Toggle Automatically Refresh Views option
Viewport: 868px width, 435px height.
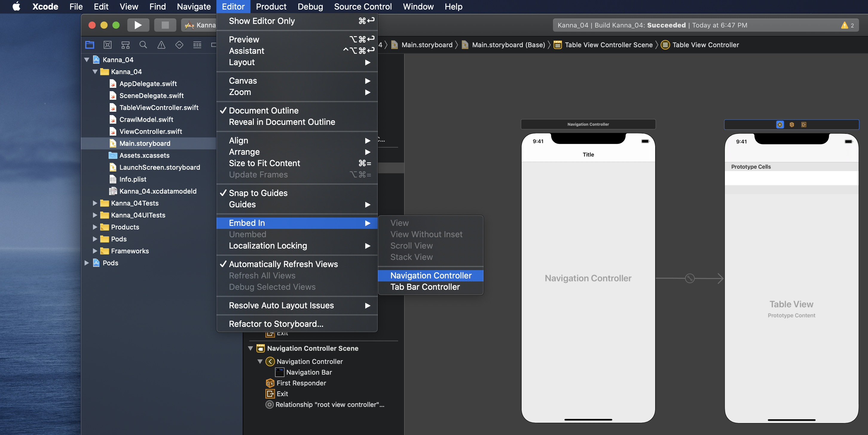(283, 264)
